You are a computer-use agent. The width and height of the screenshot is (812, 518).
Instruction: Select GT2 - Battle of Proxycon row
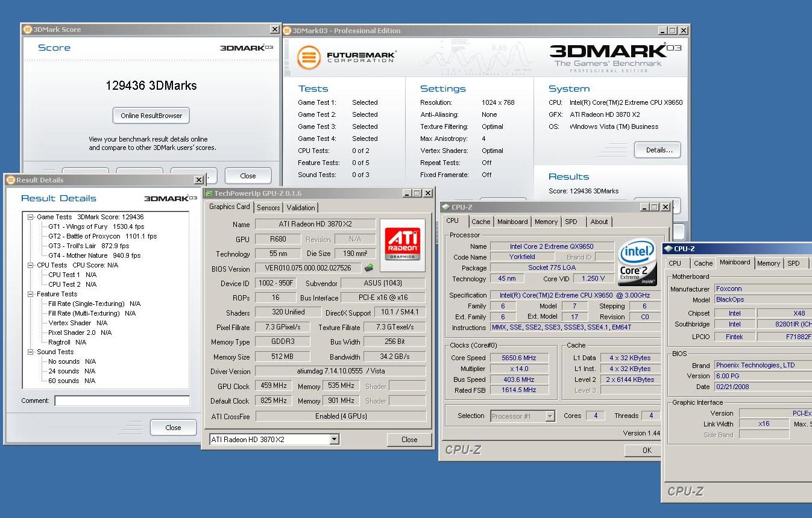coord(102,236)
